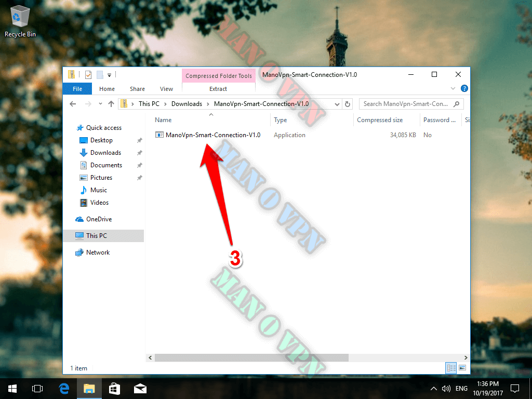Click the New Folder quick access toolbar icon
This screenshot has height=399, width=532.
point(100,75)
